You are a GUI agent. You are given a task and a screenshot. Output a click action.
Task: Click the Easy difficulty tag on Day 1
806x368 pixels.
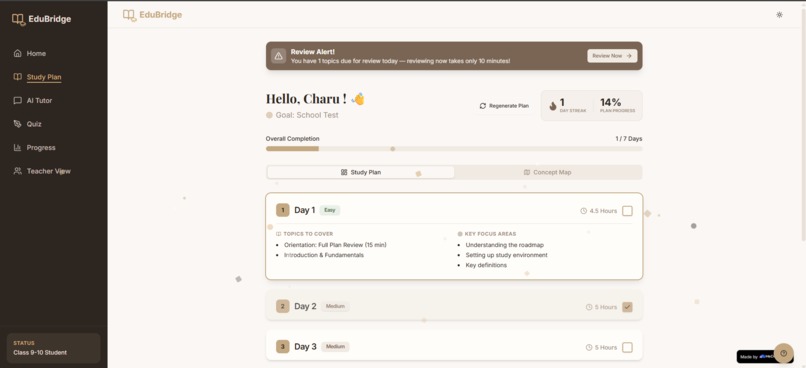[329, 210]
